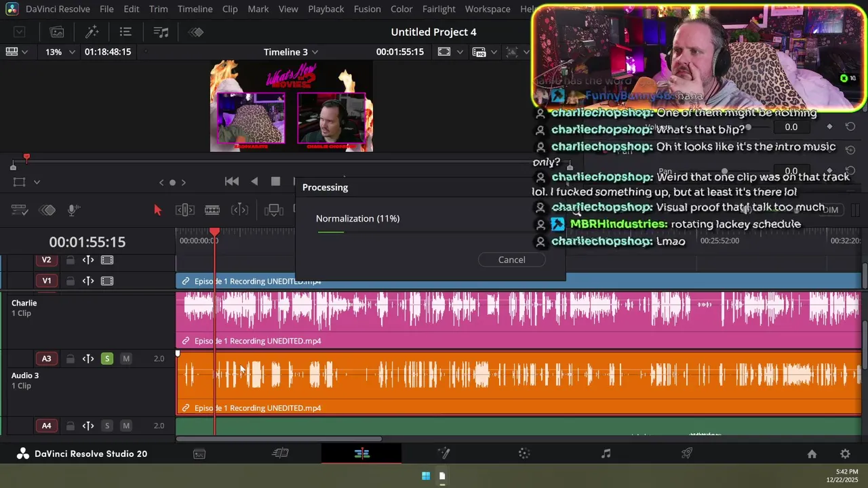
Task: Lock the A3 audio track
Action: coord(70,359)
